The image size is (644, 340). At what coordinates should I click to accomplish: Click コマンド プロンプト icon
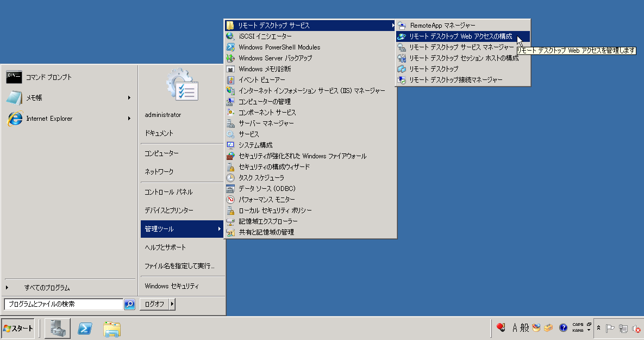14,77
